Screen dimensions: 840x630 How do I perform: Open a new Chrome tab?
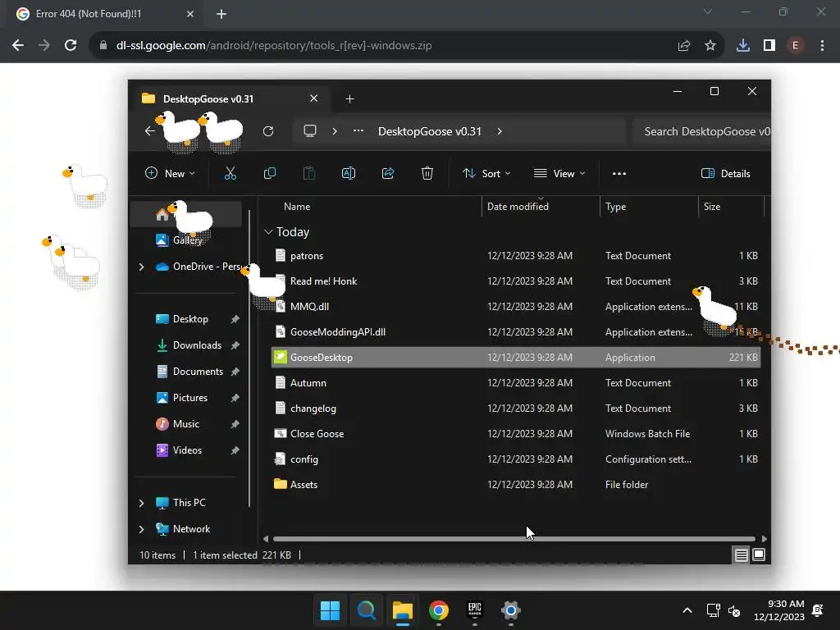[221, 14]
